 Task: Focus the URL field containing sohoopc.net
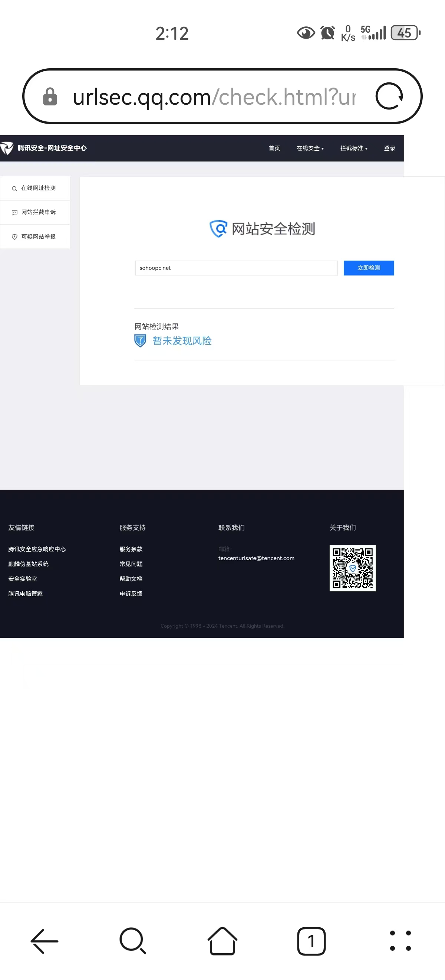(236, 268)
